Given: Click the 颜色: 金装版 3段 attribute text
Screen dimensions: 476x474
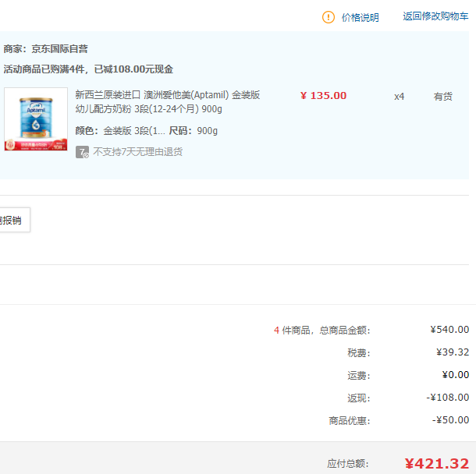Looking at the screenshot, I should [120, 131].
